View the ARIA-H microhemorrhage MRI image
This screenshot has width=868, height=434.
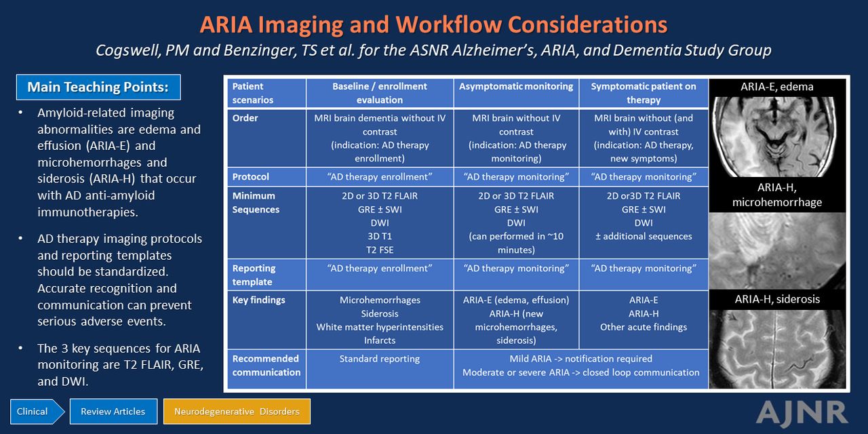[778, 251]
